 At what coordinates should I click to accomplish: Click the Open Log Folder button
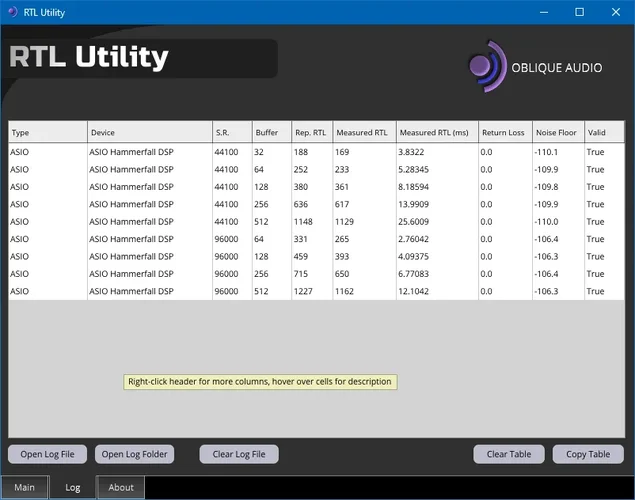pyautogui.click(x=134, y=454)
